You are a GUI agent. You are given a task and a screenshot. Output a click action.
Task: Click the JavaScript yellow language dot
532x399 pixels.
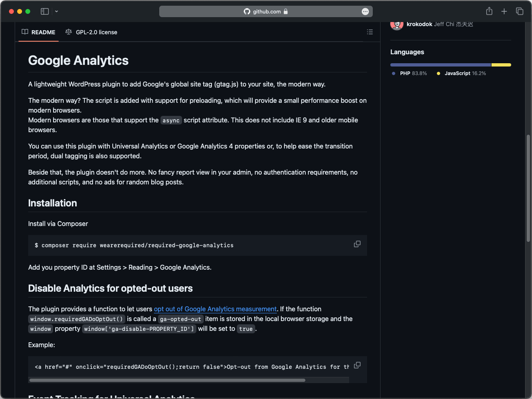438,73
